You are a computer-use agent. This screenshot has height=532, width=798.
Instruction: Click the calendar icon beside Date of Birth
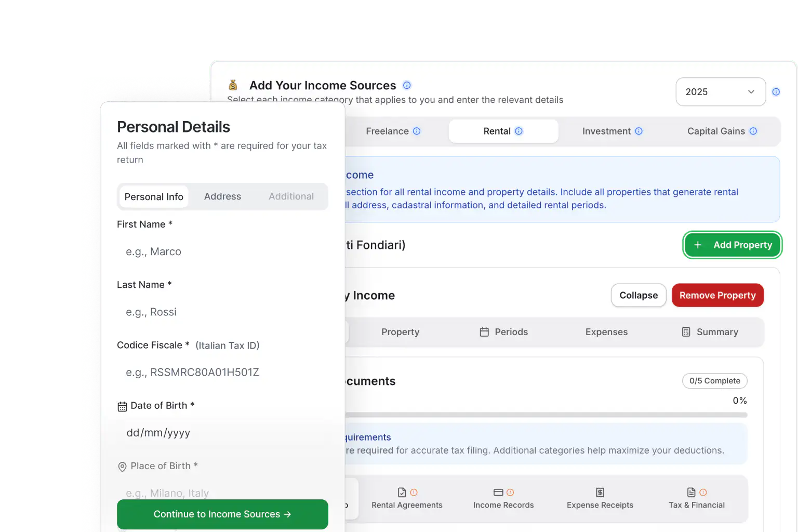coord(122,405)
